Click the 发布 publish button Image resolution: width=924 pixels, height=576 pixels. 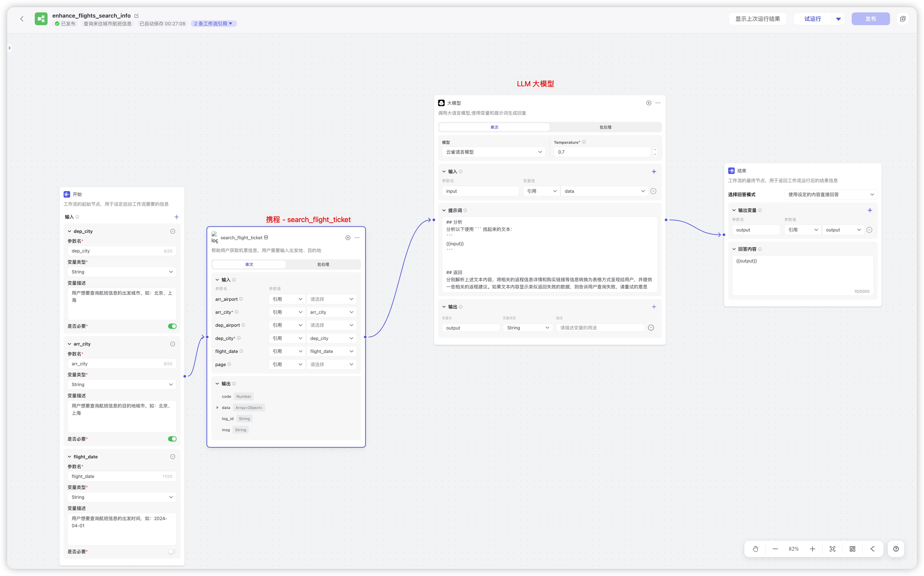coord(870,19)
